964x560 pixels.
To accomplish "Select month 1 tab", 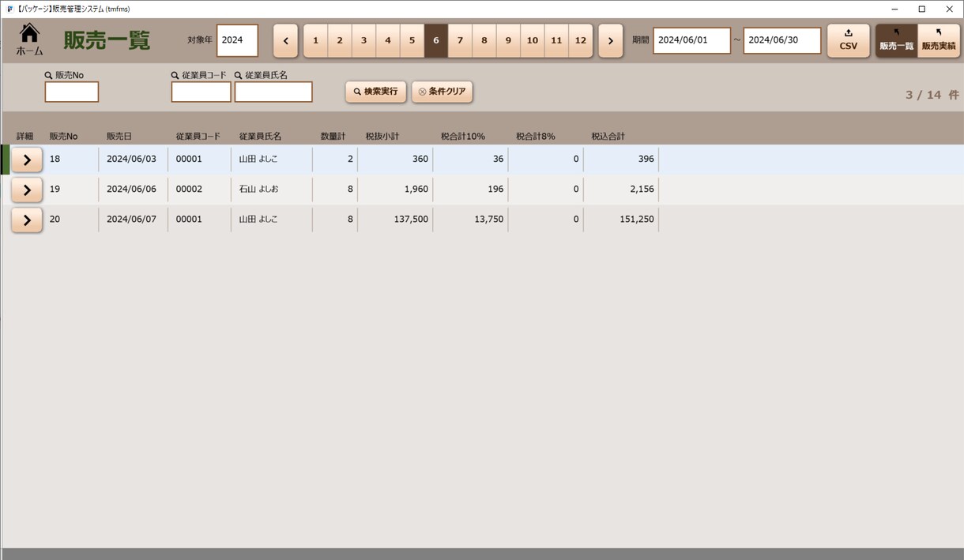I will [x=316, y=40].
